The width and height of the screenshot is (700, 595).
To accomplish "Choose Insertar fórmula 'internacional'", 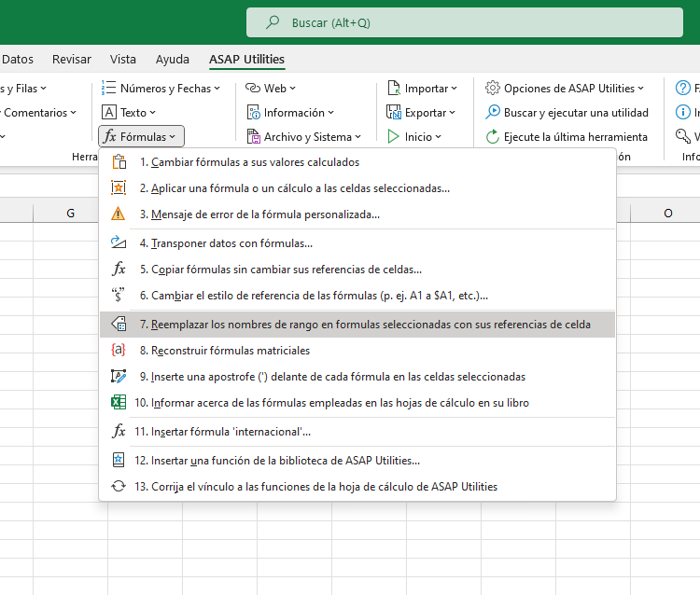I will (357, 432).
